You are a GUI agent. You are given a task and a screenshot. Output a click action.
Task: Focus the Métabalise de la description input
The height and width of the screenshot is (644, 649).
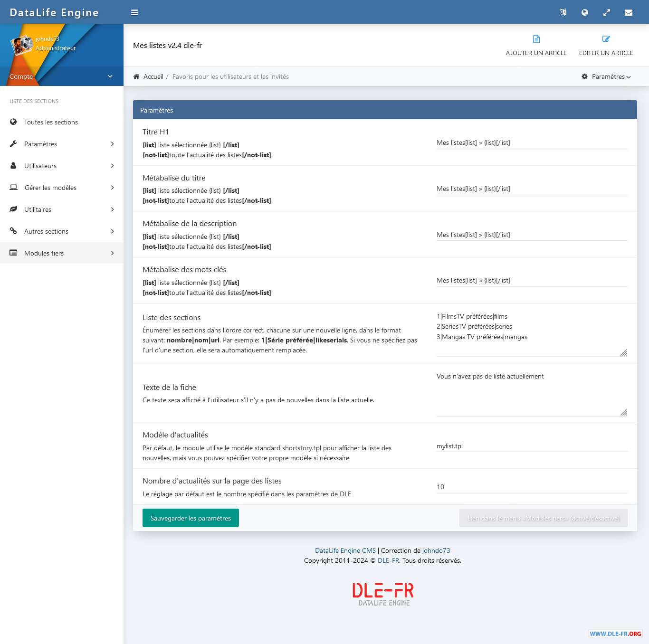[532, 235]
